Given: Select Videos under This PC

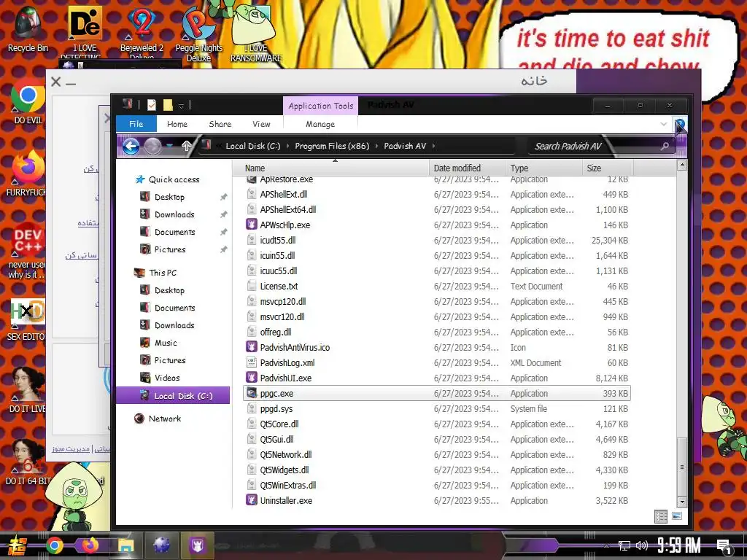Looking at the screenshot, I should pyautogui.click(x=167, y=378).
